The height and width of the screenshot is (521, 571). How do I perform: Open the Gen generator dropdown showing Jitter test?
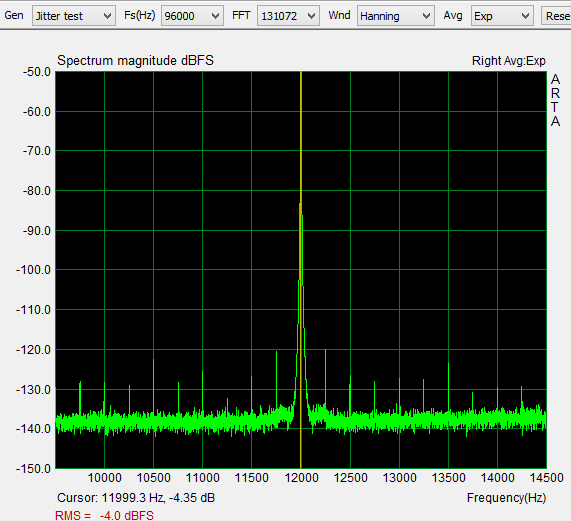74,16
